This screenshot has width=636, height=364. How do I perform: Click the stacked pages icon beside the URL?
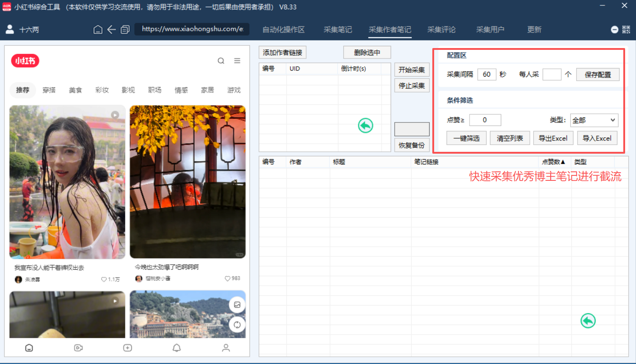coord(125,30)
